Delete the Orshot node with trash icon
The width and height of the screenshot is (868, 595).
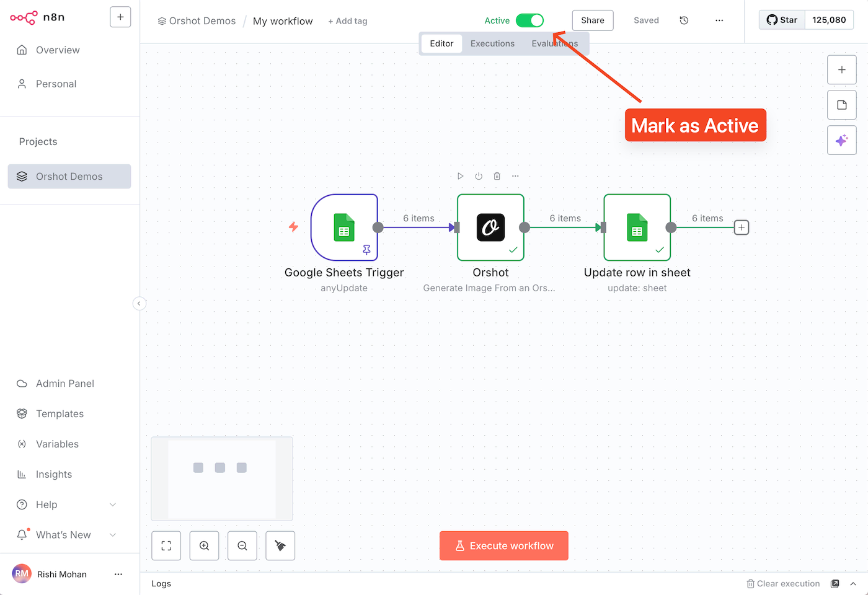click(497, 176)
